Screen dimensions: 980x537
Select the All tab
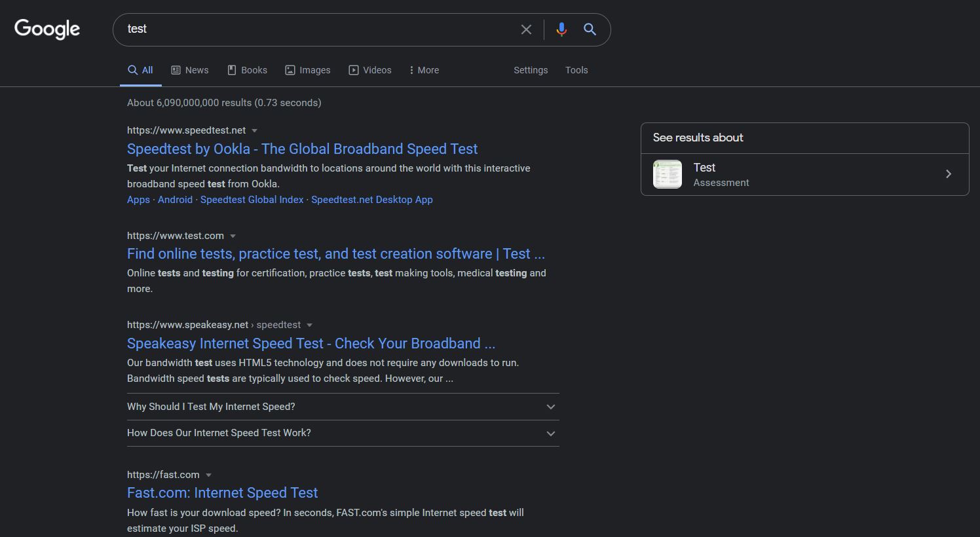(140, 70)
